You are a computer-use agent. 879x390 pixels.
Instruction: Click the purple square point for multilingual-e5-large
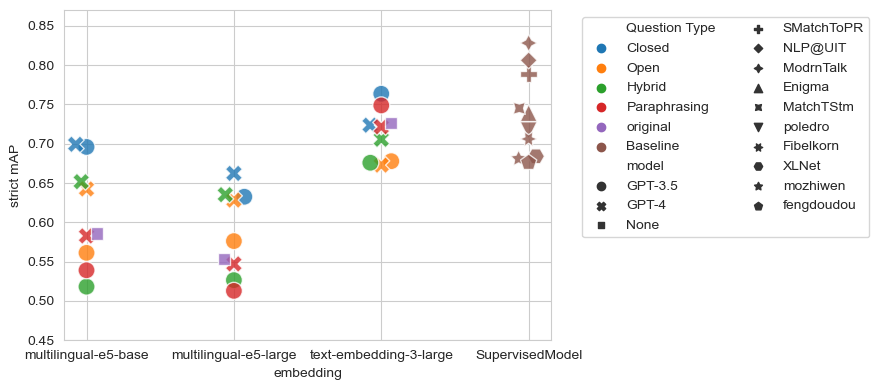224,259
